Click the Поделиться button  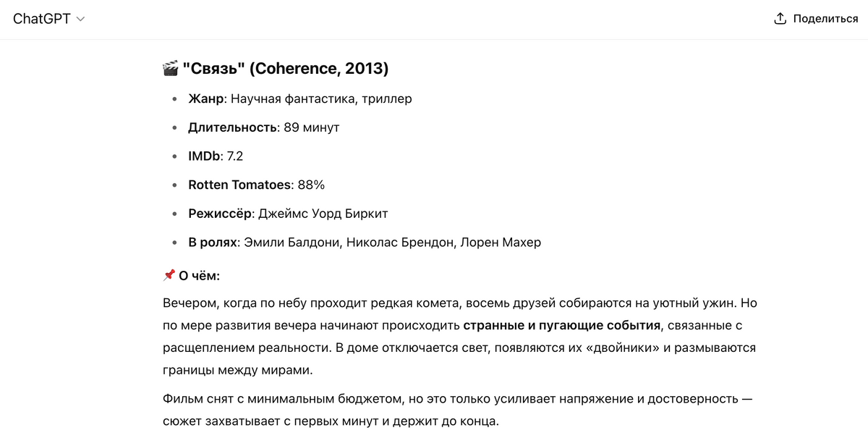(x=816, y=19)
